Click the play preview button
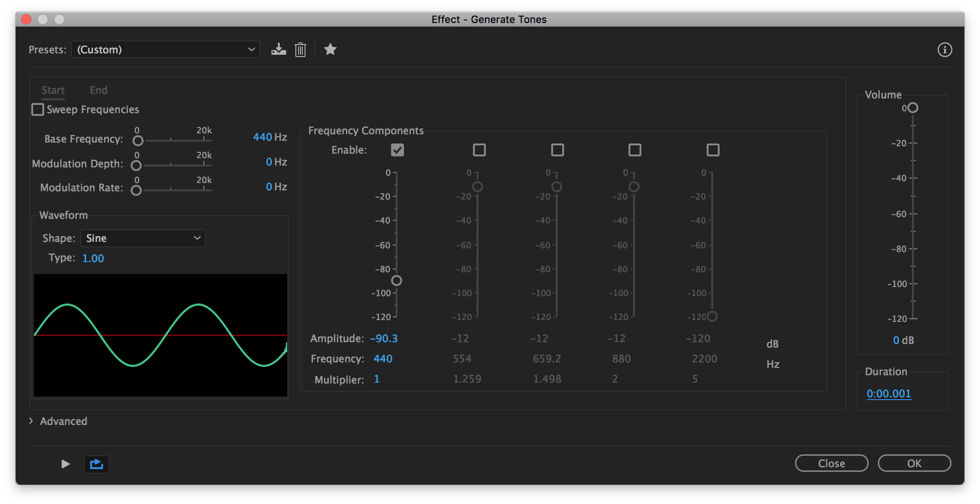 point(64,464)
